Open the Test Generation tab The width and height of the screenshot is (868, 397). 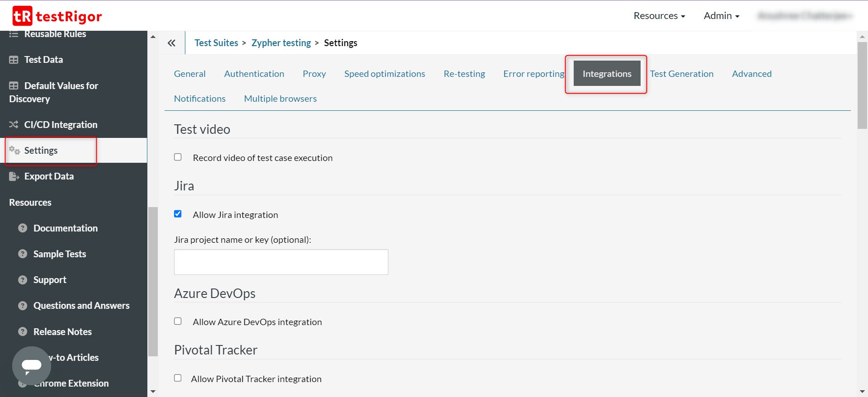[681, 74]
